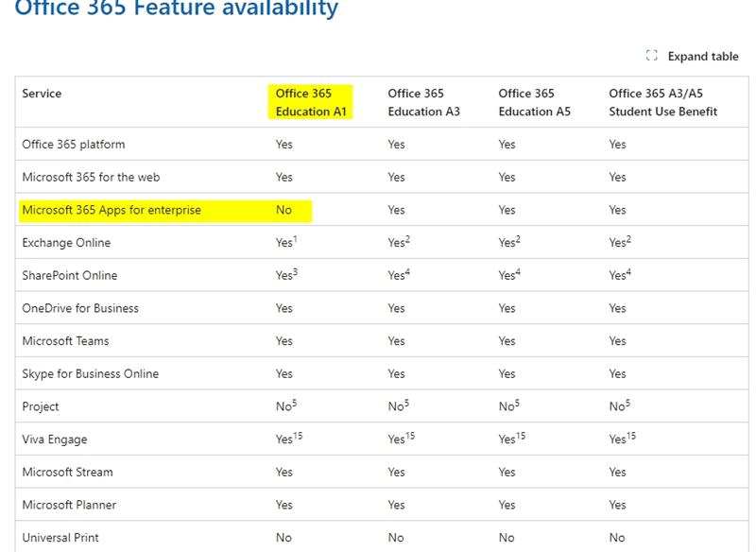The height and width of the screenshot is (552, 756).
Task: Click Exchange Online Yes2 cell under Student Use Benefit
Action: click(x=620, y=242)
